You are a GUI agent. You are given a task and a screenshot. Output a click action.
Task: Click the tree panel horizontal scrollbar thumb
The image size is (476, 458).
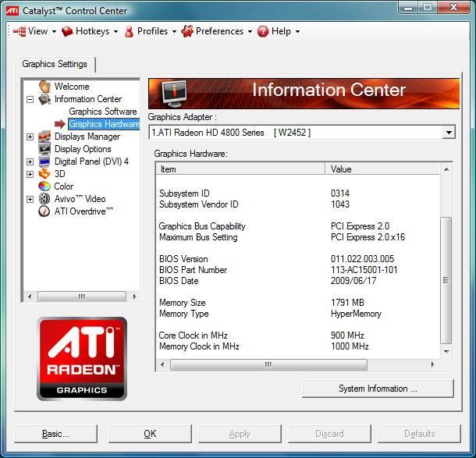[82, 296]
